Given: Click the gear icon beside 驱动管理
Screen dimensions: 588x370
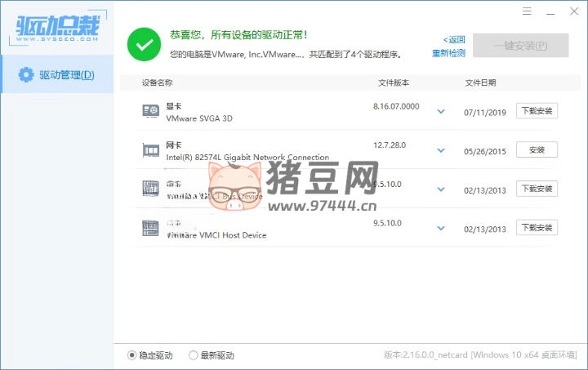Looking at the screenshot, I should (25, 75).
